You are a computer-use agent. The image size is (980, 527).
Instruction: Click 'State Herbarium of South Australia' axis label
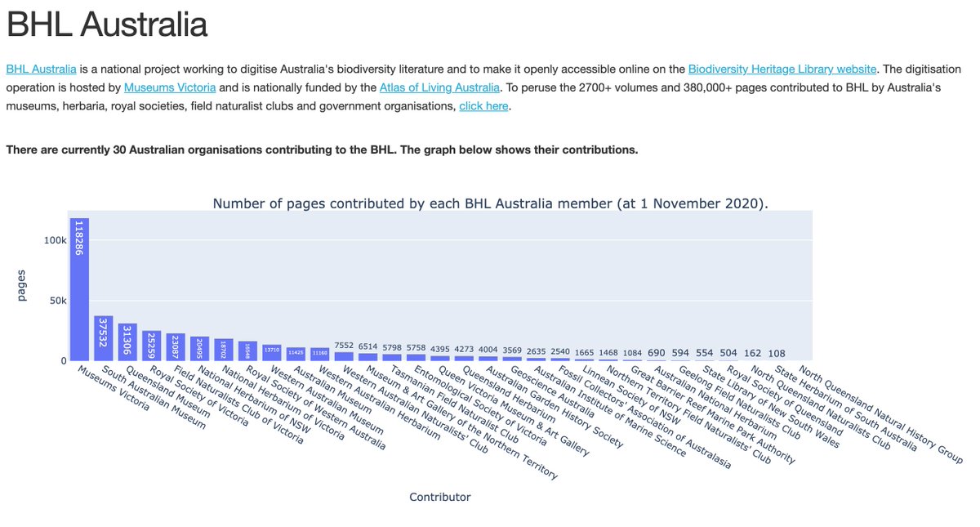(x=844, y=407)
